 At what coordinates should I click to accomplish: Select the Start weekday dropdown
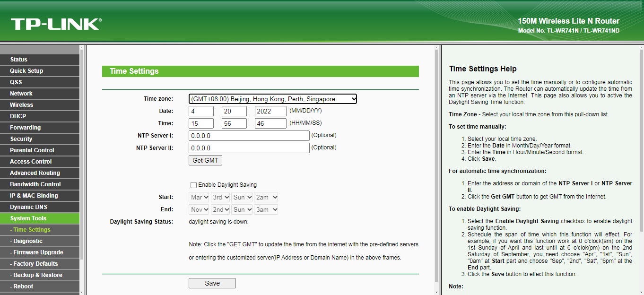click(x=242, y=197)
